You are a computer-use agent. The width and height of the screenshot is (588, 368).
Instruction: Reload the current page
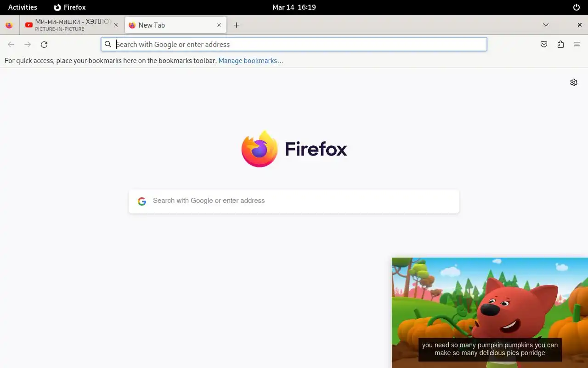[x=44, y=45]
